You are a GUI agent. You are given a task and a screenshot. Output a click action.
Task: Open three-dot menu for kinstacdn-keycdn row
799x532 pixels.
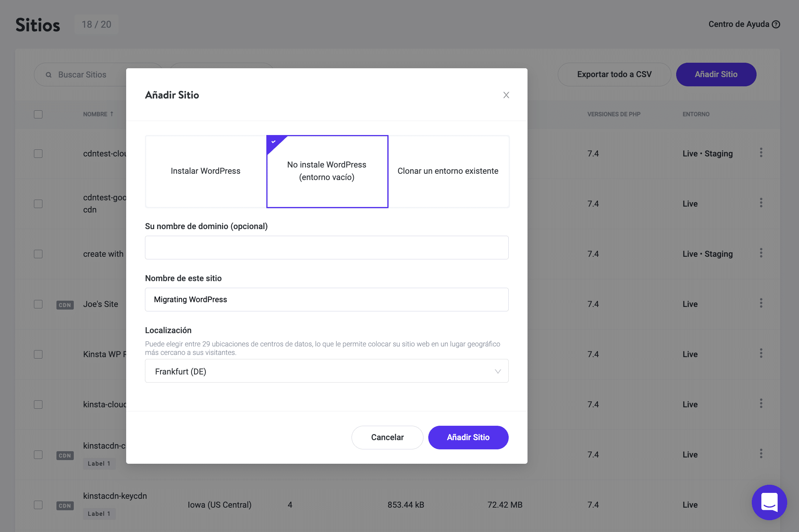761,504
